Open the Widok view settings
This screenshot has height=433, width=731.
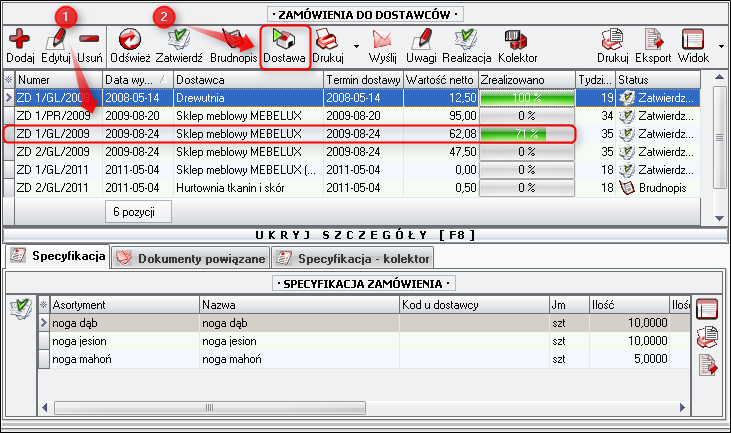pyautogui.click(x=693, y=45)
